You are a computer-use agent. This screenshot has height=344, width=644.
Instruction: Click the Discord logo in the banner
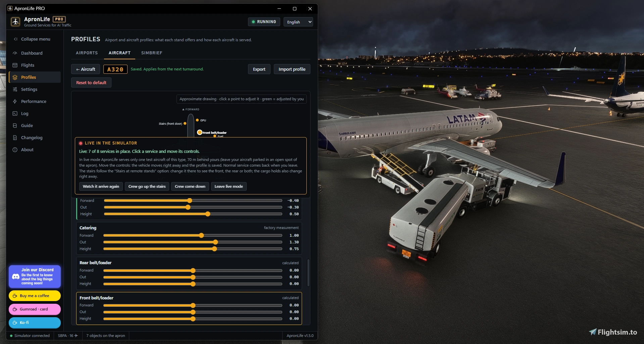tap(16, 277)
